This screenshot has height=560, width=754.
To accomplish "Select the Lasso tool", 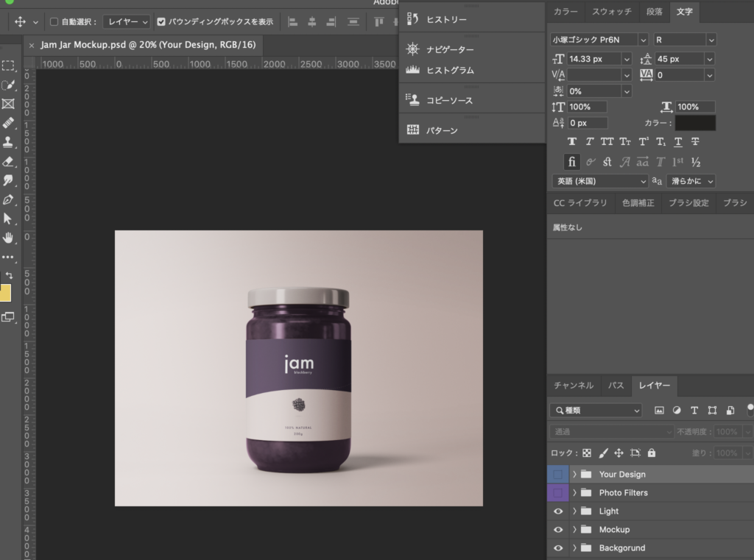I will [9, 85].
